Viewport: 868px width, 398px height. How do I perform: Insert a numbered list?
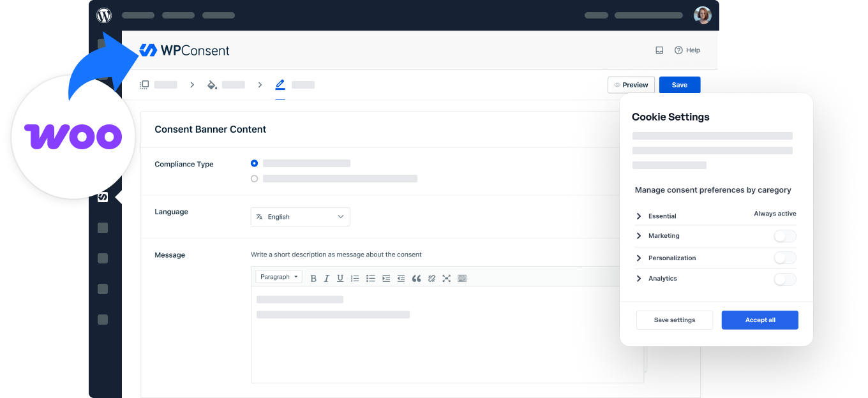(355, 278)
